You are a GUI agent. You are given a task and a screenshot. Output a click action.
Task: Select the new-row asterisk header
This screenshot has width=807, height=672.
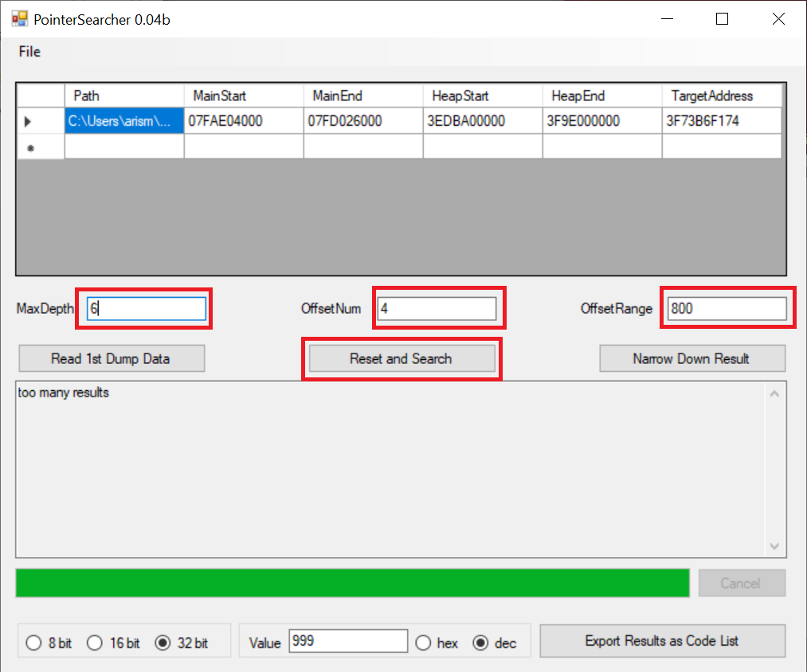[x=41, y=147]
